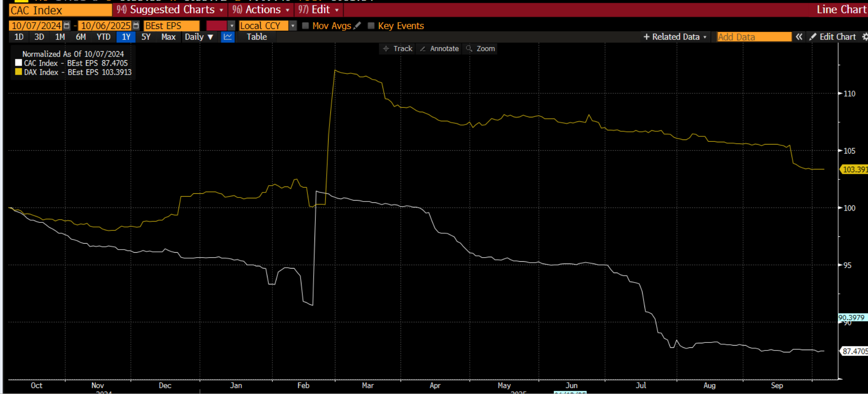Click the double chevron collapse icon
The image size is (868, 394).
tap(799, 37)
